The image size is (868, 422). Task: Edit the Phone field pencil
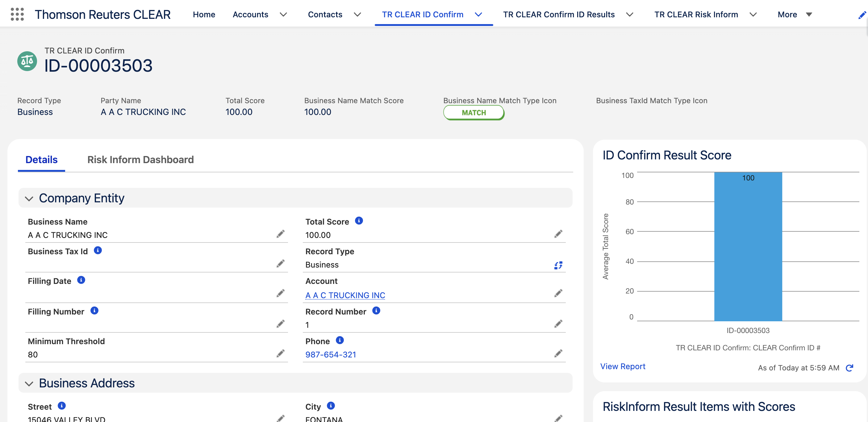(x=558, y=353)
